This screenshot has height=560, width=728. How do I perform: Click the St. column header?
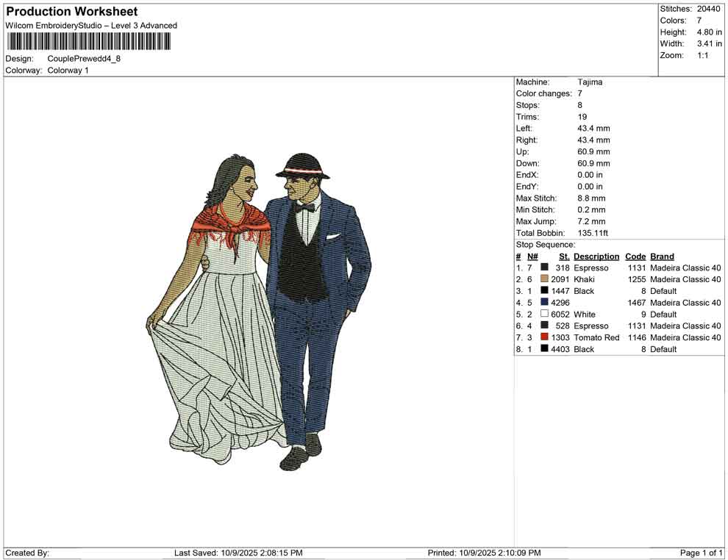pyautogui.click(x=564, y=256)
